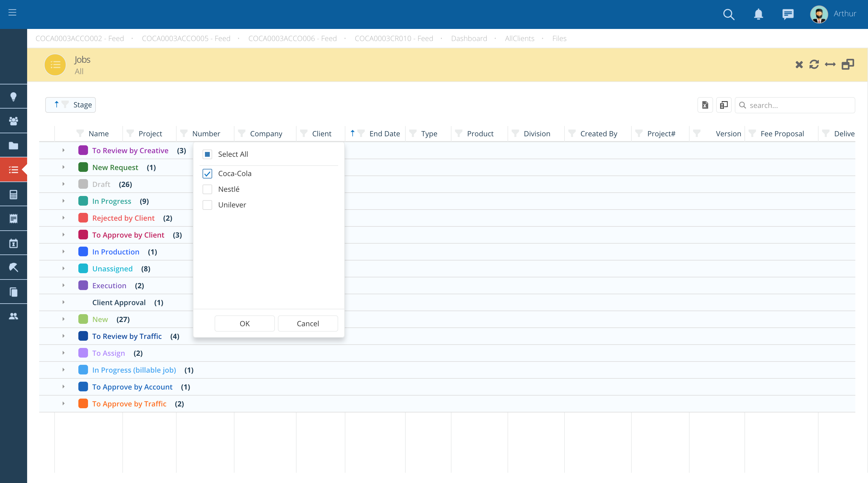The width and height of the screenshot is (868, 483).
Task: Select the Files folder icon in sidebar
Action: [x=14, y=145]
